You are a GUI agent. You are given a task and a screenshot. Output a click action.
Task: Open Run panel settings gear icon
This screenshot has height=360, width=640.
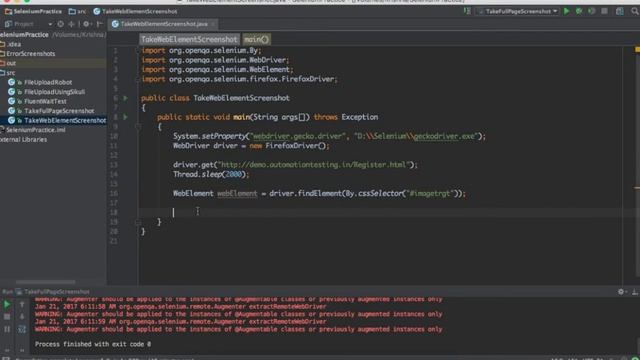[x=621, y=292]
